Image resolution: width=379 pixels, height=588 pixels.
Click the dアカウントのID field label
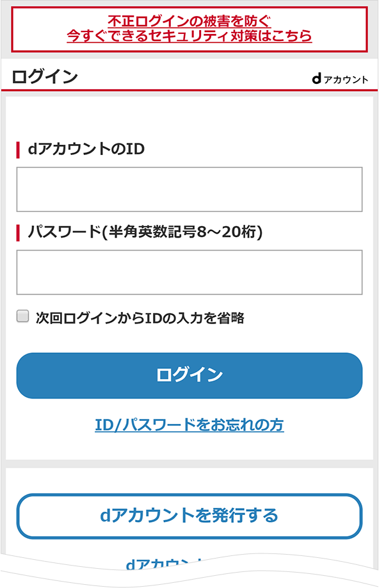pyautogui.click(x=86, y=149)
